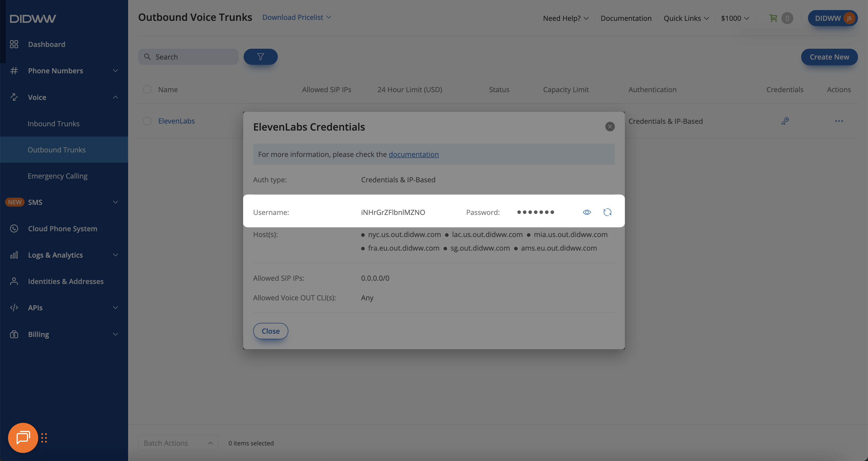Regenerate password using the refresh icon
The width and height of the screenshot is (868, 461).
tap(607, 212)
